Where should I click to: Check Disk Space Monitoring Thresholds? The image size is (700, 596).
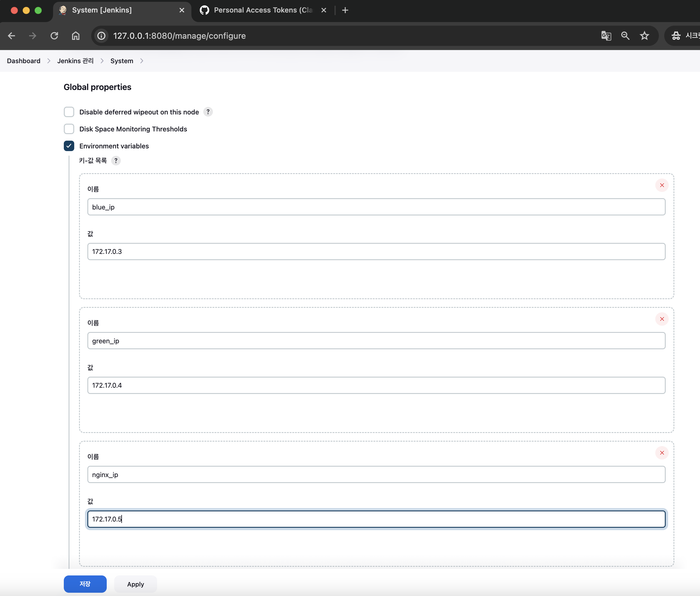coord(69,129)
